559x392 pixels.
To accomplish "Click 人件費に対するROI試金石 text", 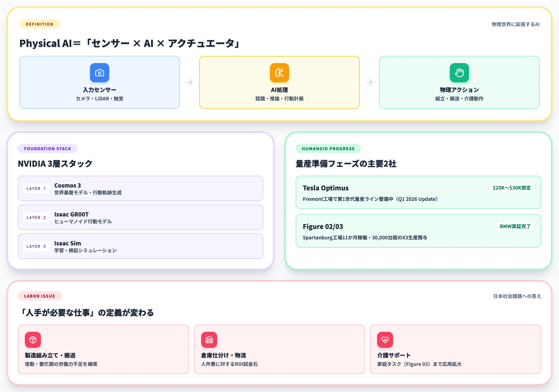I will pos(229,364).
